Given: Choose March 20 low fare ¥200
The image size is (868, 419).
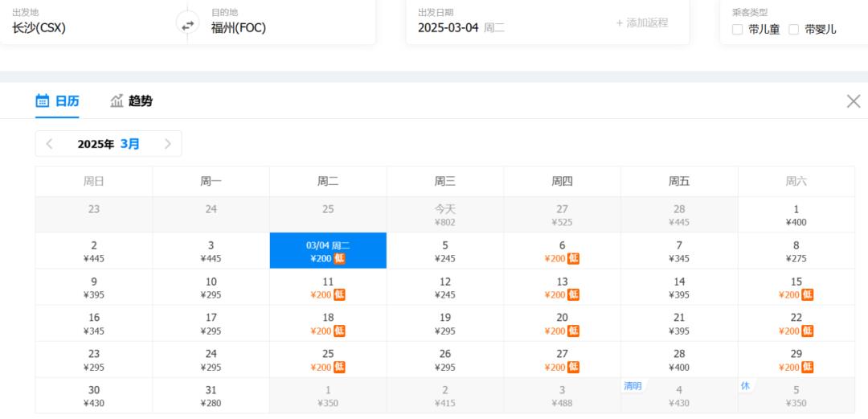Looking at the screenshot, I should [563, 323].
